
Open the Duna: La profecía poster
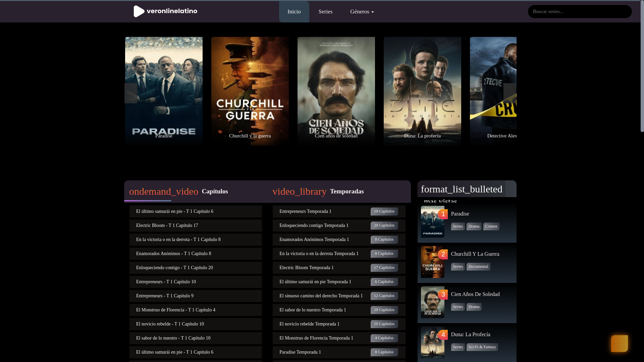click(x=422, y=91)
